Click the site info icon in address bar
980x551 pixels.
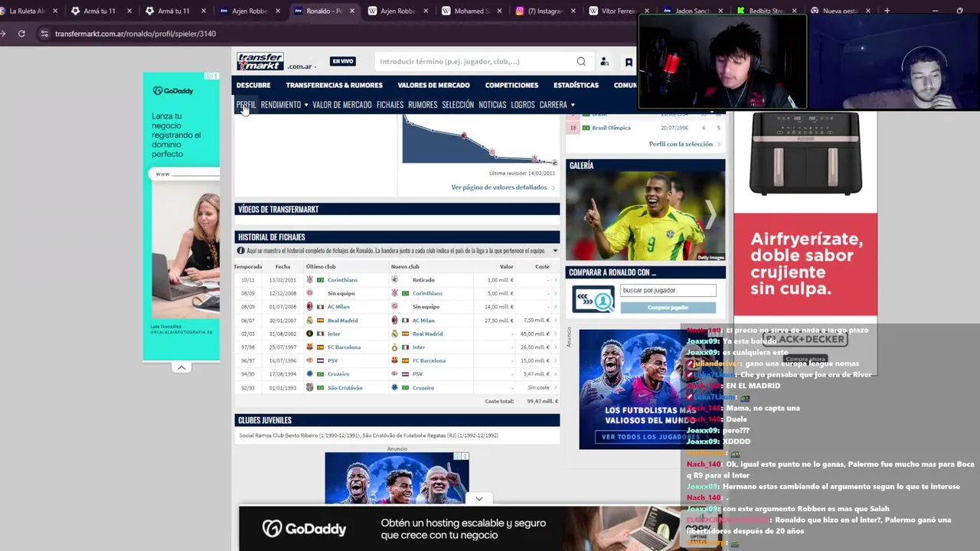pos(44,34)
